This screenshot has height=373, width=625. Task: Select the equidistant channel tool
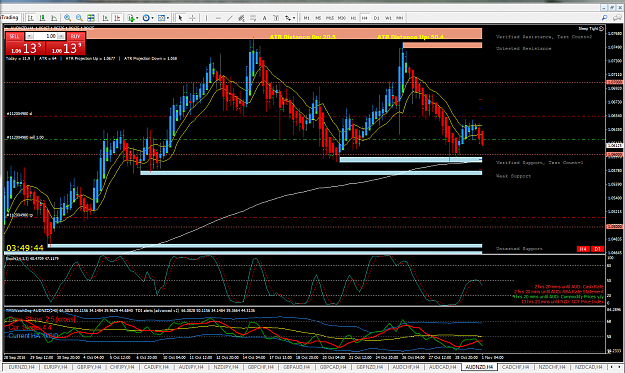pos(241,18)
